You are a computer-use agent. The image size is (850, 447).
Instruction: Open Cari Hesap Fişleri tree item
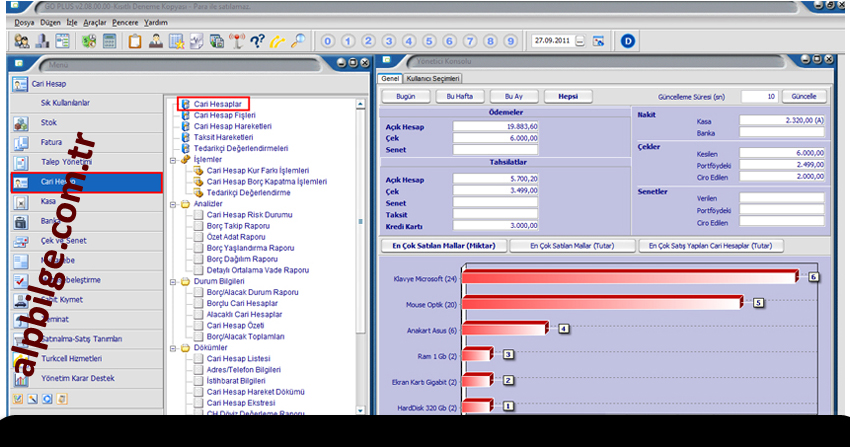[x=225, y=115]
